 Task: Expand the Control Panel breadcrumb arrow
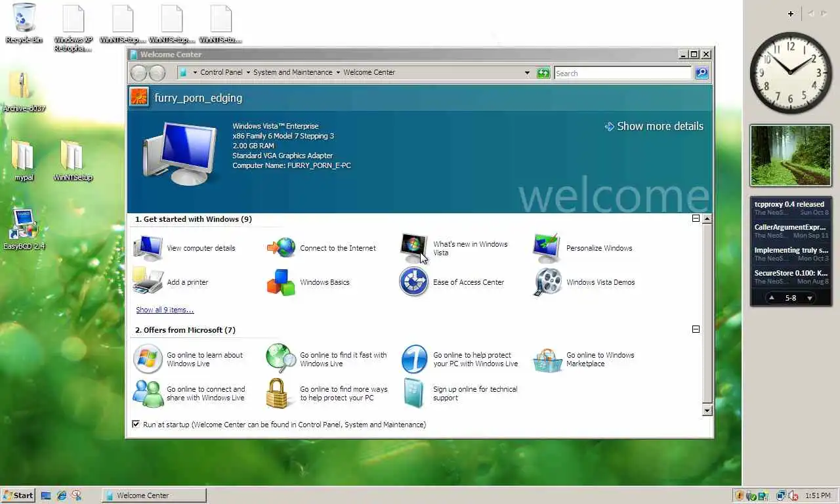(248, 73)
